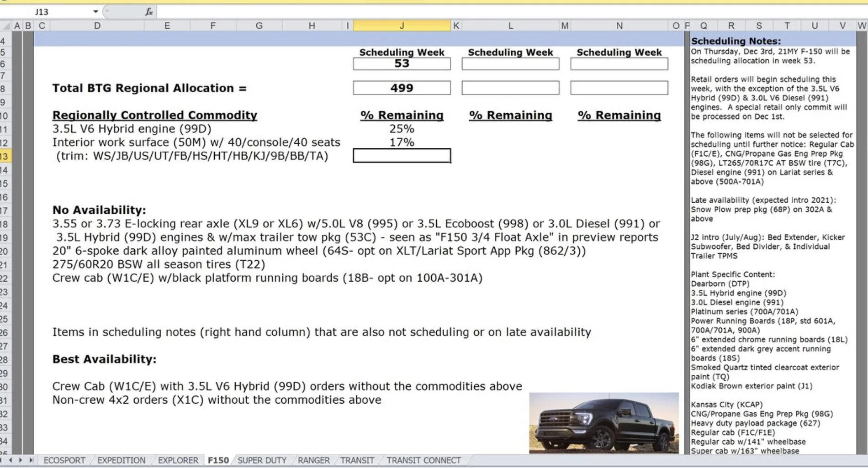Click the allocation cell showing 499
The image size is (868, 468).
(x=402, y=88)
